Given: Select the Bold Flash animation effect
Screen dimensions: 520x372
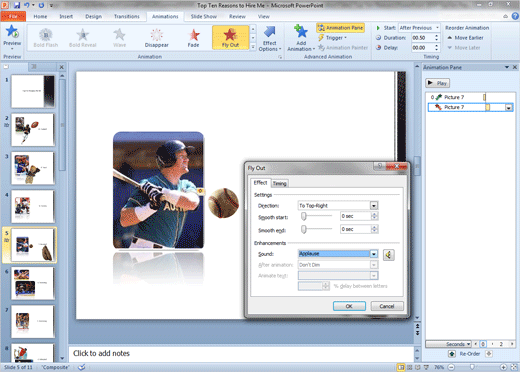Looking at the screenshot, I should [x=46, y=38].
